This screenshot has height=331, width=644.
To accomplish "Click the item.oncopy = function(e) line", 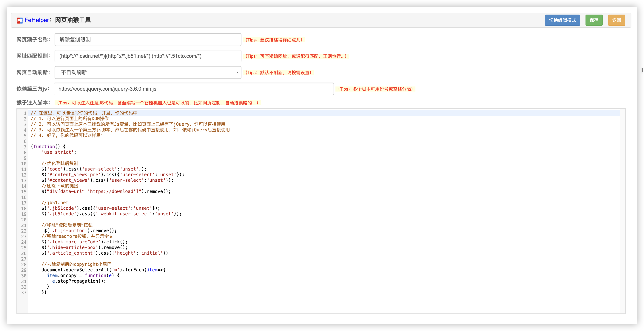I will coord(83,276).
